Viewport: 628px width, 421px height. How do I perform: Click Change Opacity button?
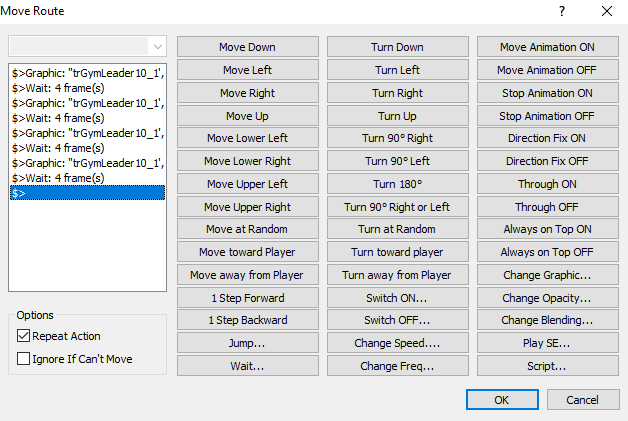[546, 298]
